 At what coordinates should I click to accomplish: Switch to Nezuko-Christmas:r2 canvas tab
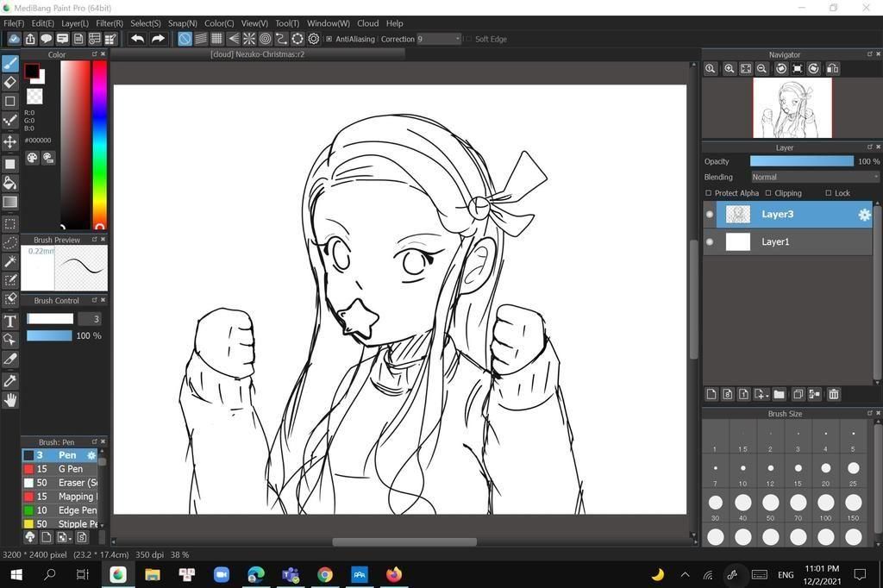coord(257,54)
